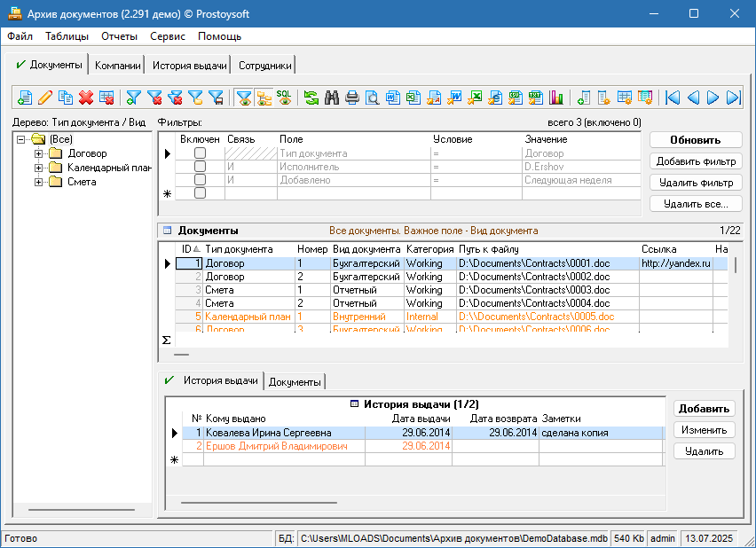Image resolution: width=756 pixels, height=548 pixels.
Task: Click the duplicate record icon
Action: [x=66, y=98]
